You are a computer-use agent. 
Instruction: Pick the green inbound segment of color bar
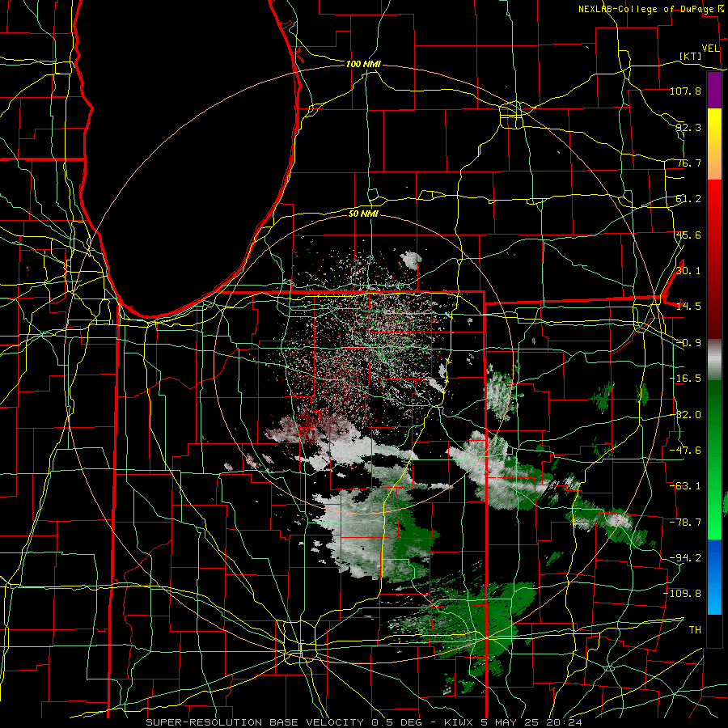(x=714, y=459)
